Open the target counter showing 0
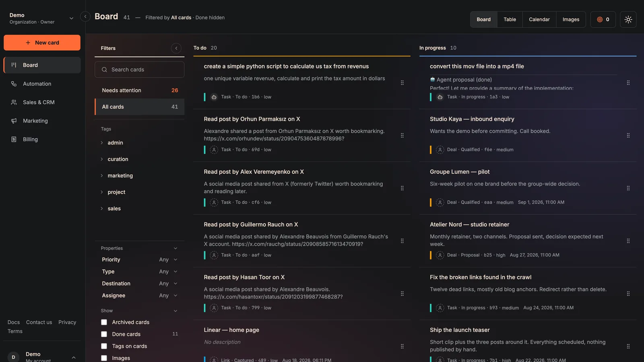This screenshot has width=644, height=362. (x=603, y=19)
